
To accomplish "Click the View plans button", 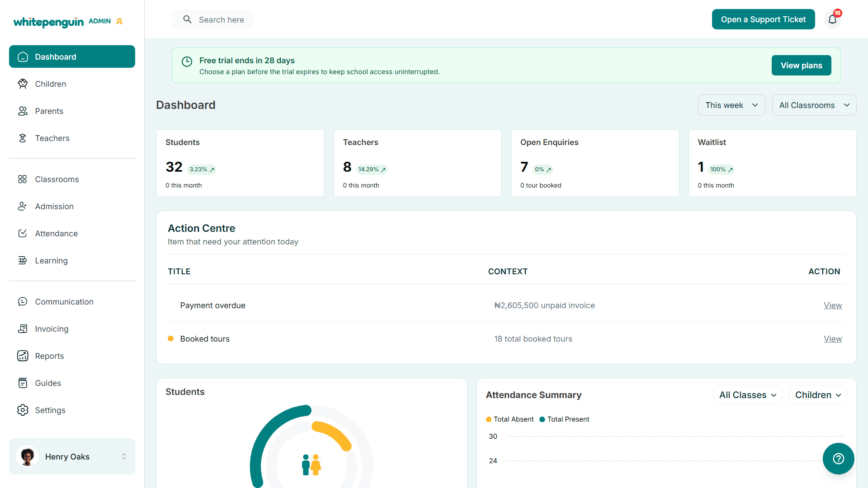I will [x=801, y=65].
